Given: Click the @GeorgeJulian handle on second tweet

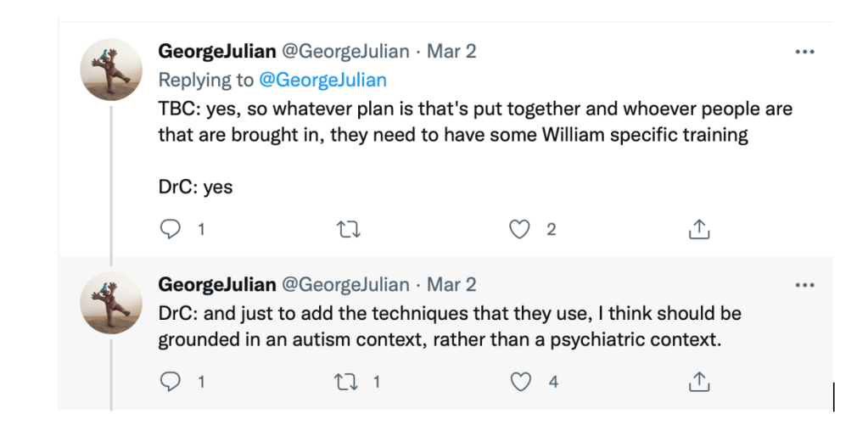Looking at the screenshot, I should [x=345, y=284].
